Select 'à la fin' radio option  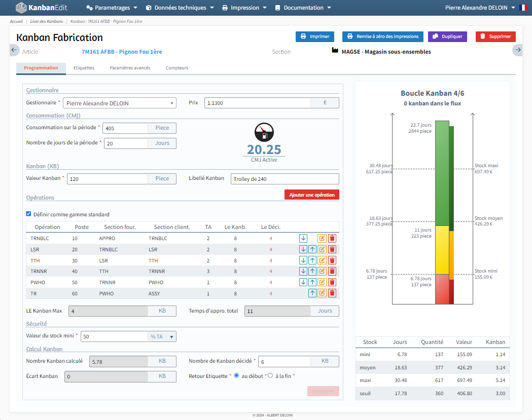[270, 376]
